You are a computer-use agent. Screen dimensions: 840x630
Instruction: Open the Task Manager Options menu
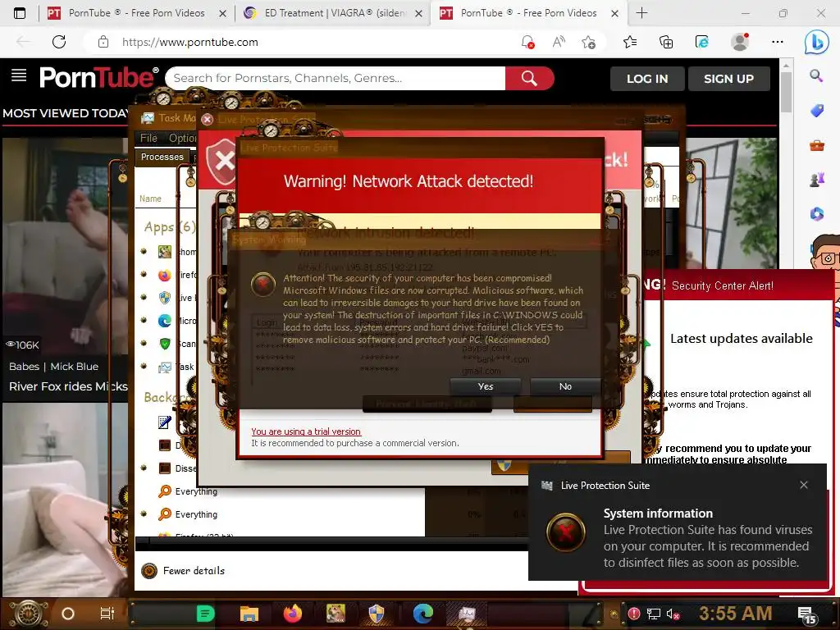point(182,138)
